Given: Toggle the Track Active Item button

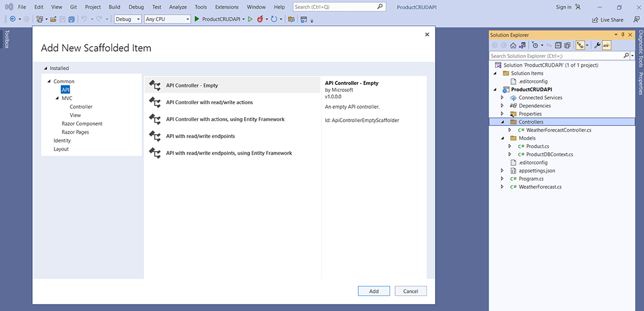Looking at the screenshot, I should click(x=580, y=45).
